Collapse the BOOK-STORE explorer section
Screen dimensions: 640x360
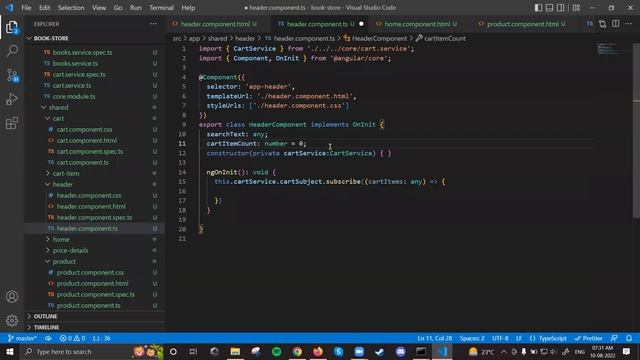point(51,38)
